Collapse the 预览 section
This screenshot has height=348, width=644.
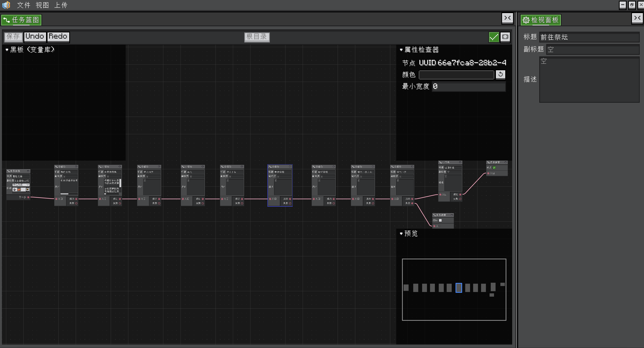point(401,234)
